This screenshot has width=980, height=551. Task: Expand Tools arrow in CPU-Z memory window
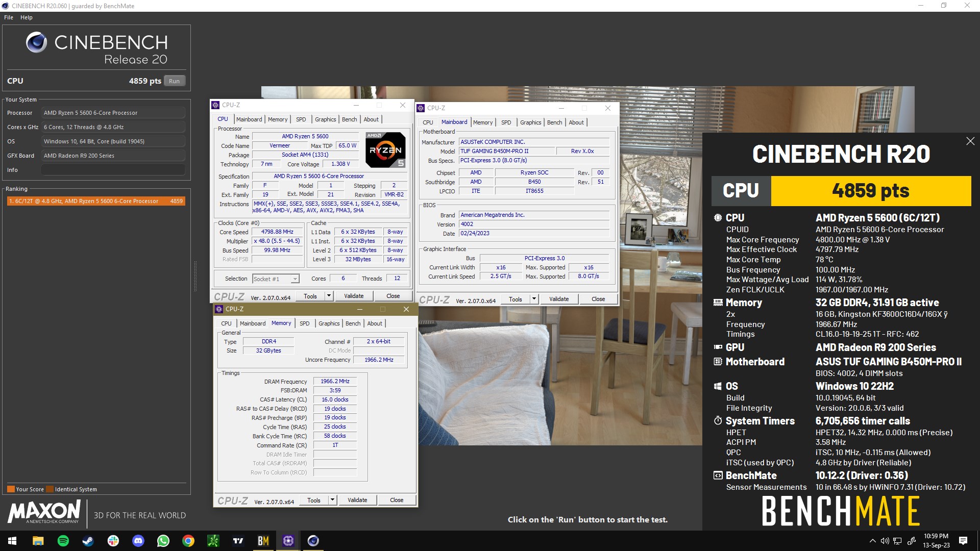click(332, 500)
